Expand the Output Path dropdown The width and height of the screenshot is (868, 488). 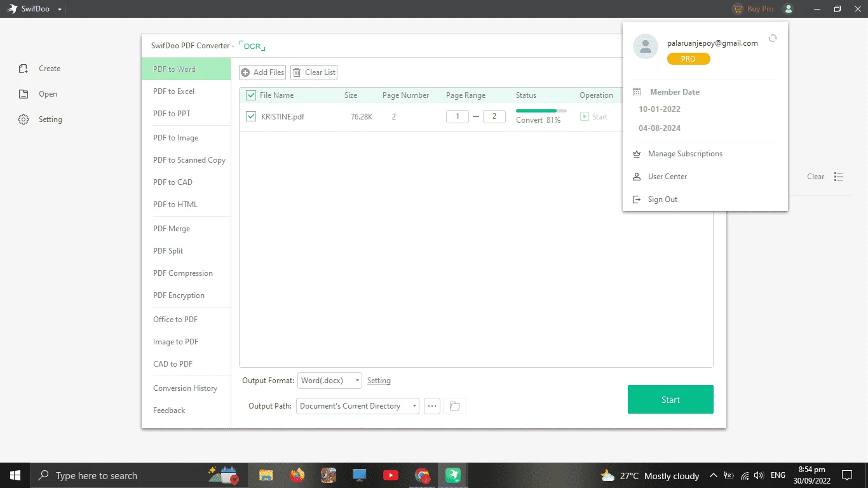358,406
